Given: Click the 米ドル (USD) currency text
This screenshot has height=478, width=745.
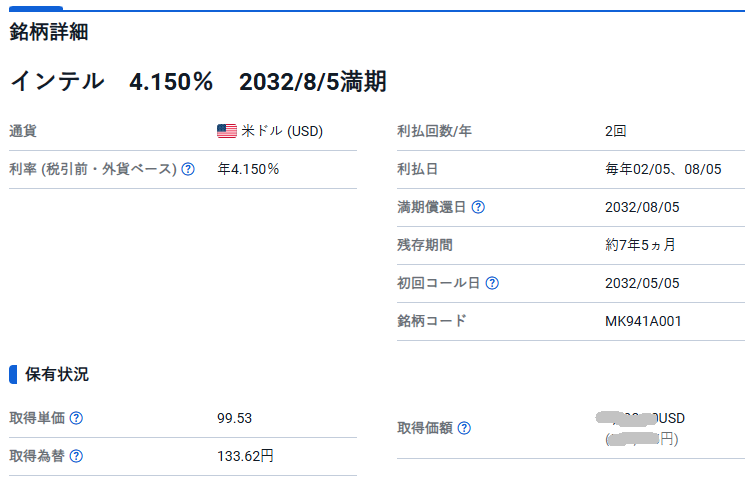Looking at the screenshot, I should 282,131.
